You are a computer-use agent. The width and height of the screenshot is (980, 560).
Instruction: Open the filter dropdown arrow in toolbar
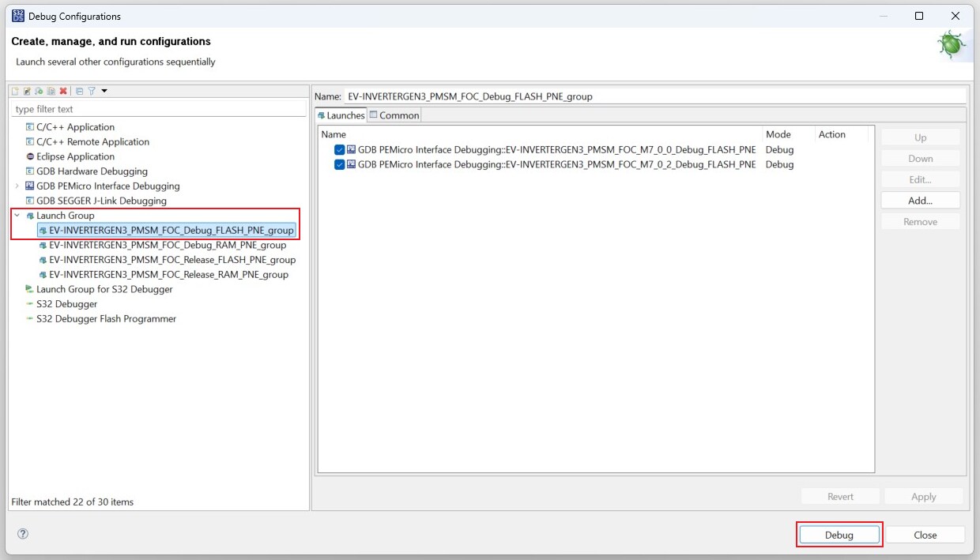point(104,92)
